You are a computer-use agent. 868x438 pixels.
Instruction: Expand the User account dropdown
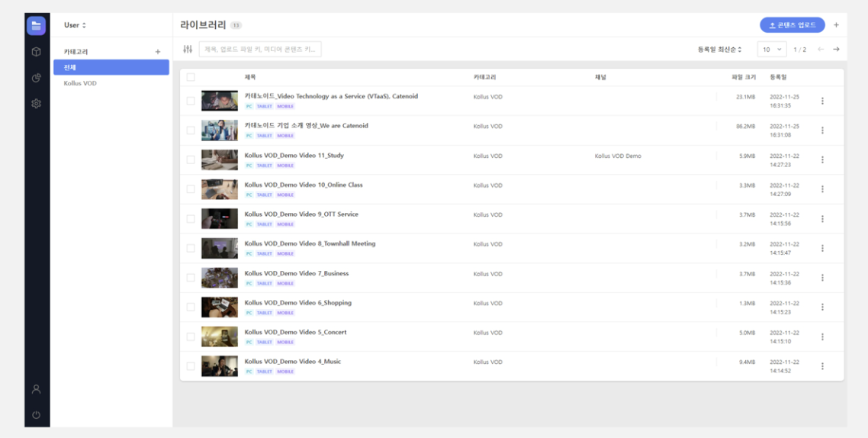pyautogui.click(x=75, y=25)
